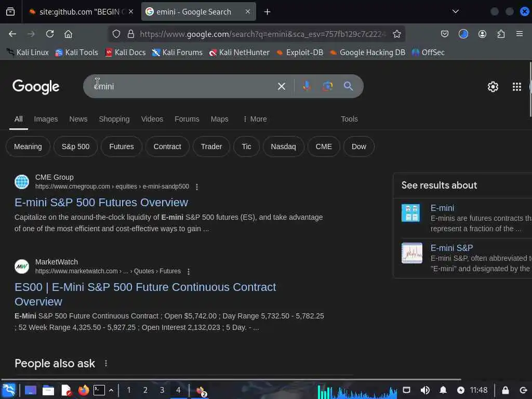The width and height of the screenshot is (532, 399).
Task: Switch to the site:github.com browser tab
Action: [81, 12]
